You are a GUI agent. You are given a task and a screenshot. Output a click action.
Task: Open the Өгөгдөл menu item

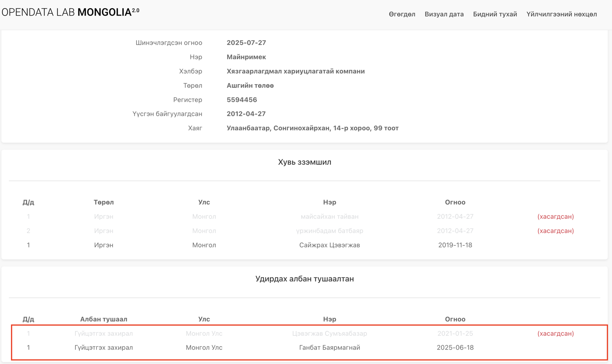pos(402,14)
